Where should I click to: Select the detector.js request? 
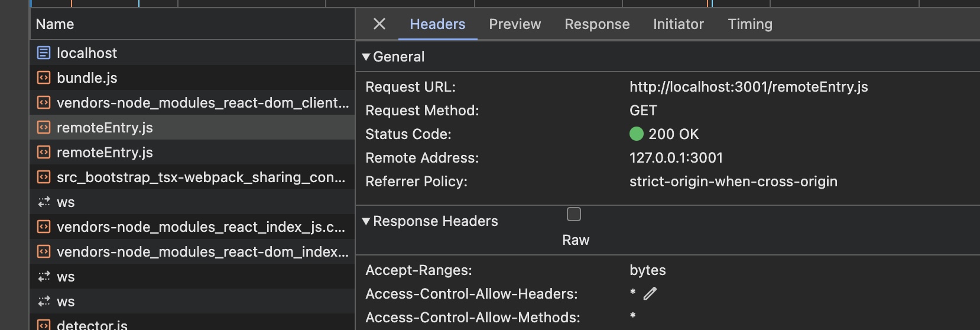click(x=192, y=322)
